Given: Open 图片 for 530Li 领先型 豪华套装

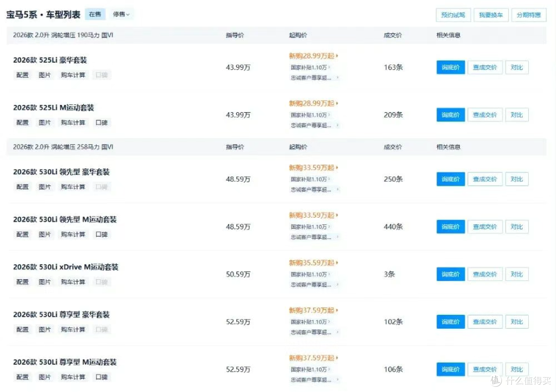Looking at the screenshot, I should point(45,187).
